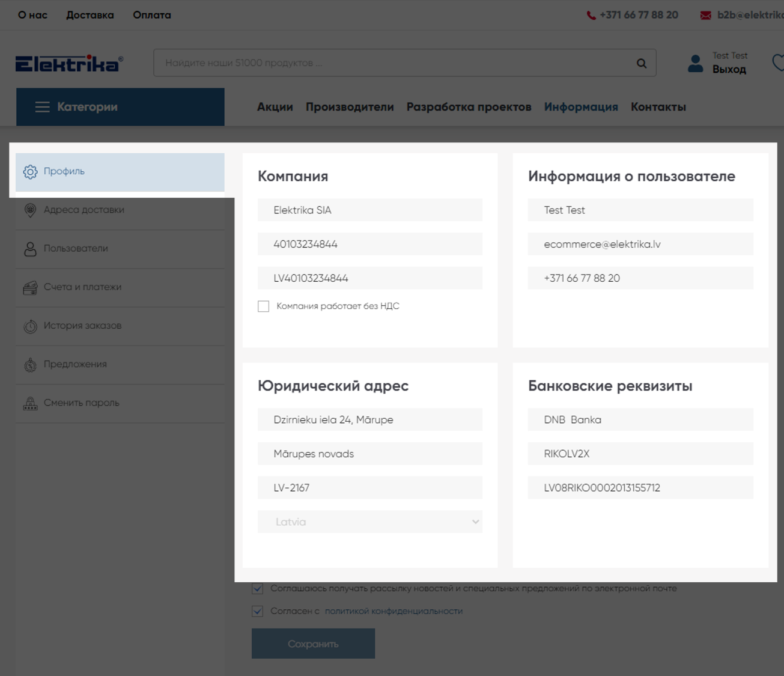
Task: Click the envelope email icon
Action: click(706, 15)
